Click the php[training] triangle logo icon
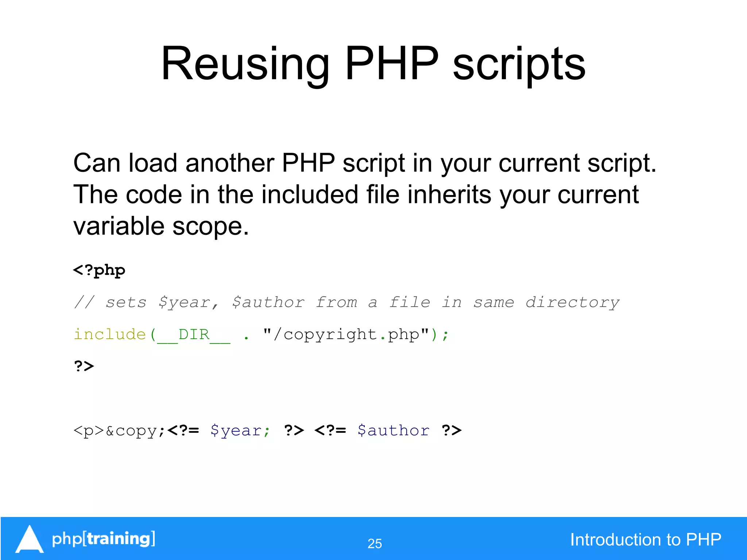 pyautogui.click(x=30, y=539)
